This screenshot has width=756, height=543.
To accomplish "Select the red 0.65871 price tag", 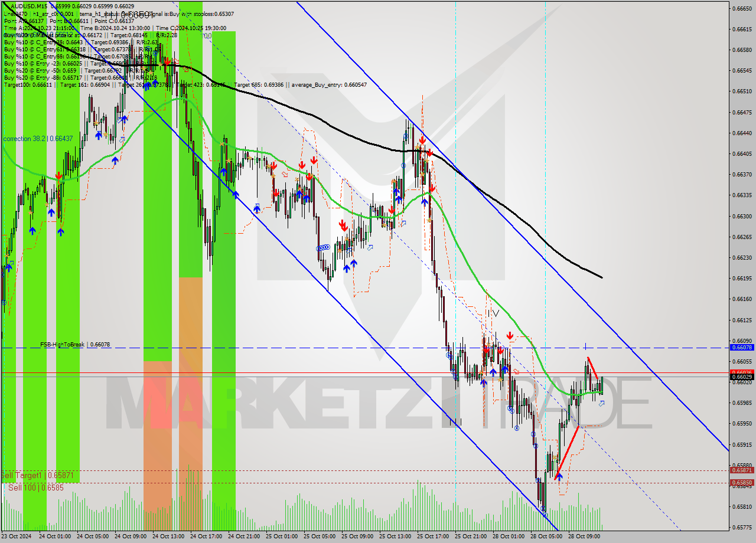I will (742, 470).
